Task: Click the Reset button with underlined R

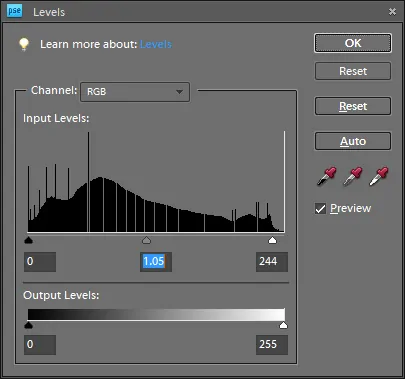Action: pos(353,106)
